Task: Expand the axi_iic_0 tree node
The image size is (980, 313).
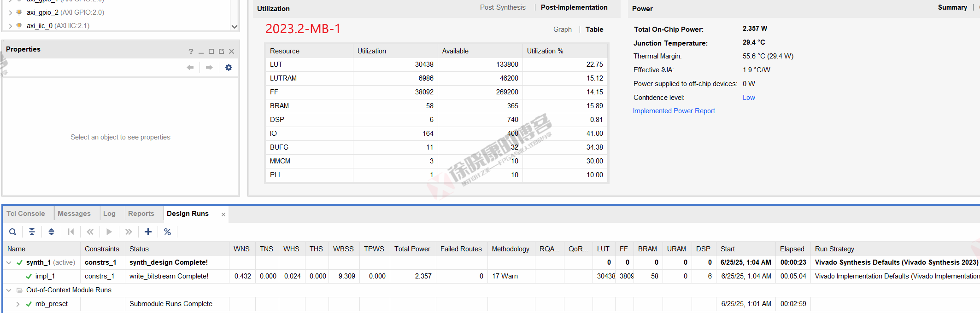Action: tap(10, 26)
